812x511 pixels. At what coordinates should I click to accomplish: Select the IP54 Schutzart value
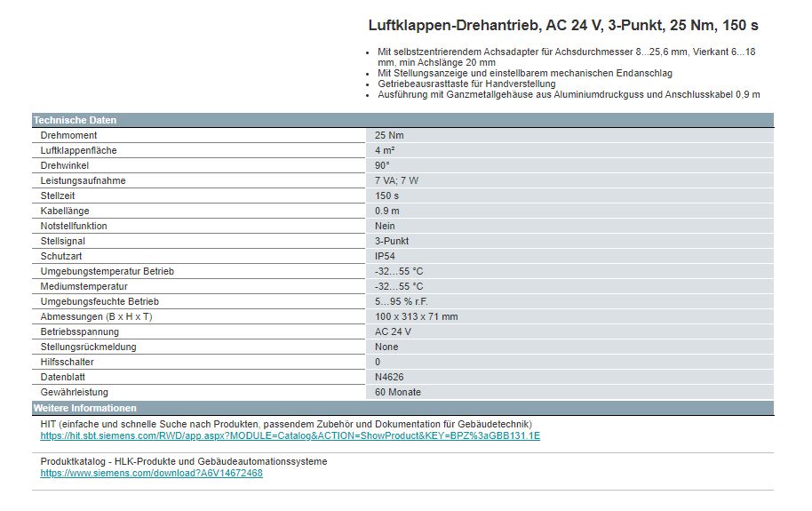386,256
